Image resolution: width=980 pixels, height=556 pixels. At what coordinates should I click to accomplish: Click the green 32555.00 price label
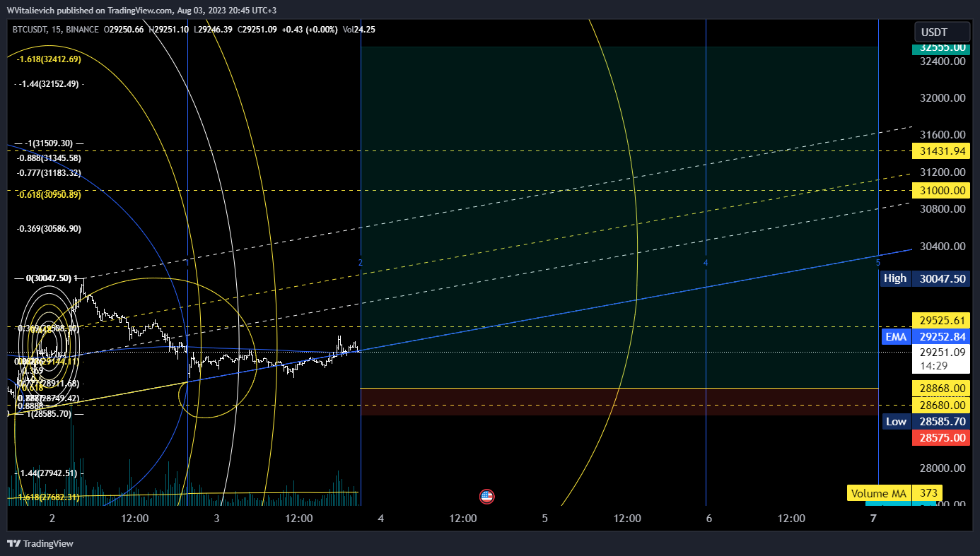[x=940, y=47]
